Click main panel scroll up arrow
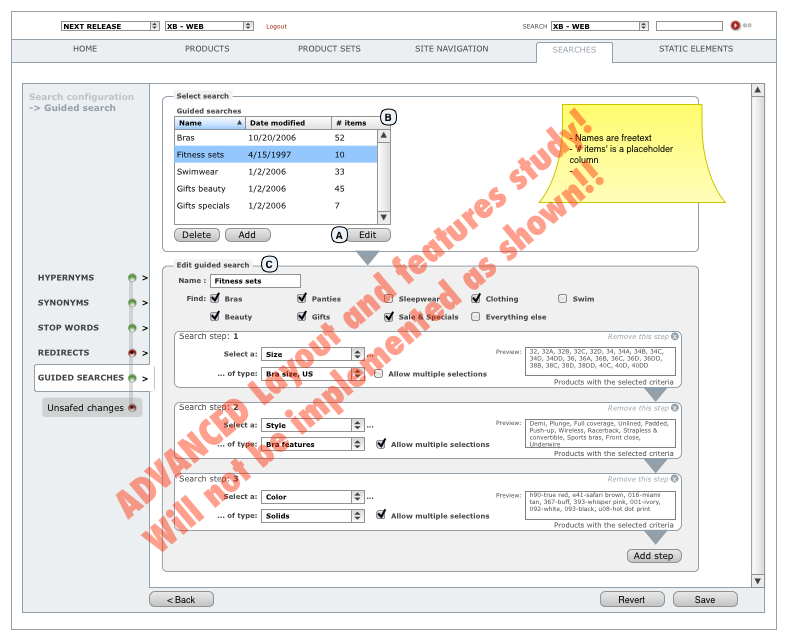The height and width of the screenshot is (640, 788). (758, 90)
